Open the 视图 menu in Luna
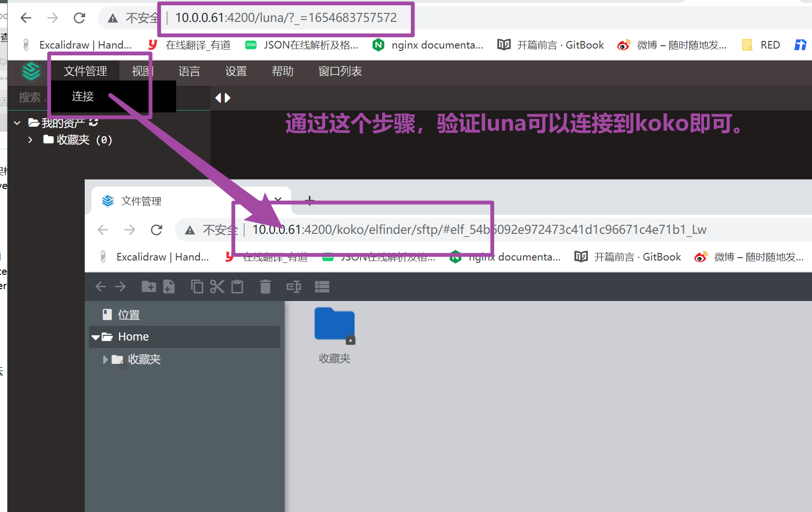The width and height of the screenshot is (812, 512). [x=142, y=71]
